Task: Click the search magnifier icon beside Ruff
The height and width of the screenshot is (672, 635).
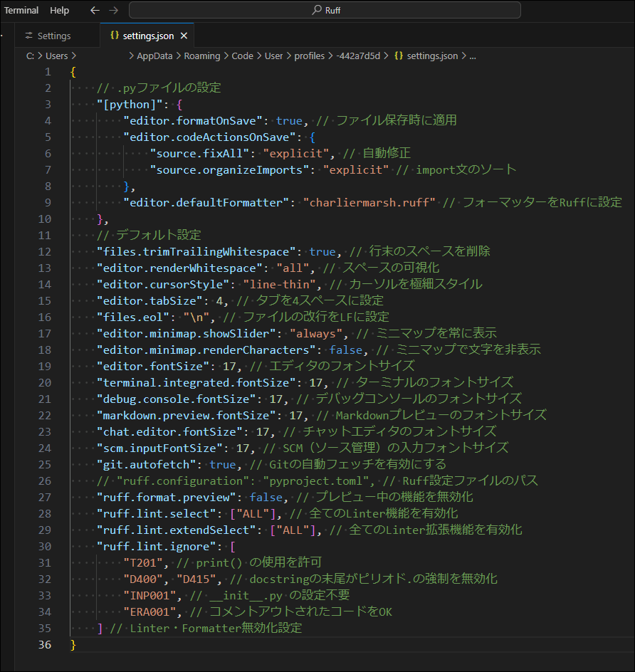Action: (317, 10)
